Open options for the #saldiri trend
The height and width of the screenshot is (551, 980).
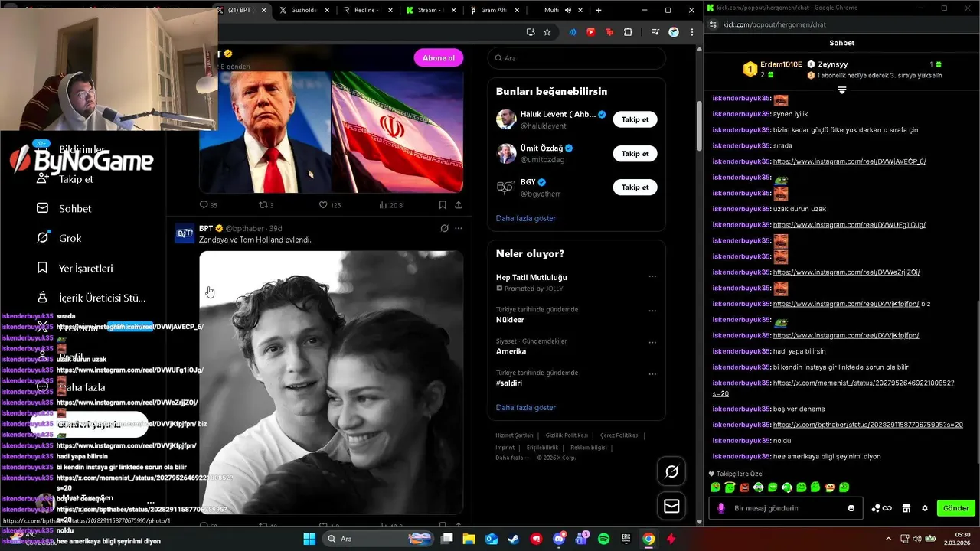(x=652, y=374)
